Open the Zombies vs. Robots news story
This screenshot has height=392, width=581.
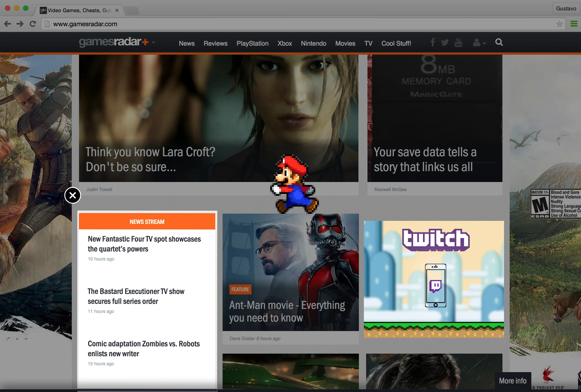[x=144, y=349]
